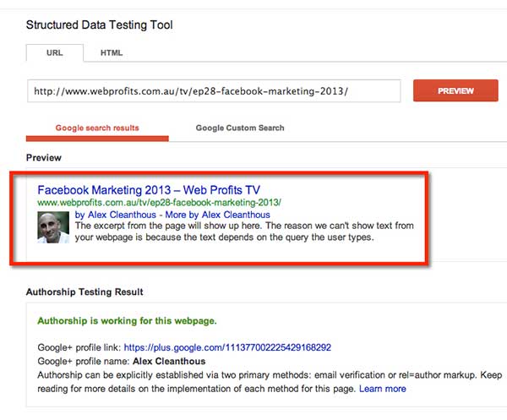Click the author photo thumbnail

[53, 227]
